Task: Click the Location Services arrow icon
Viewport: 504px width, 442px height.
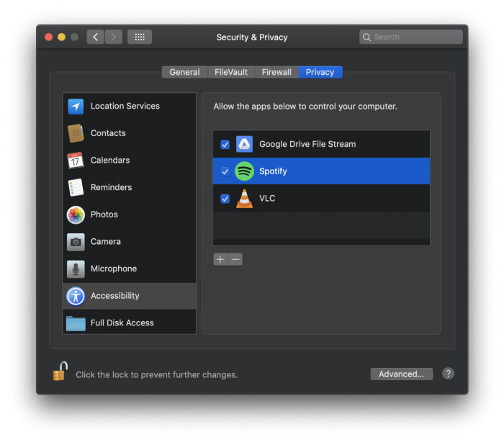Action: [76, 107]
